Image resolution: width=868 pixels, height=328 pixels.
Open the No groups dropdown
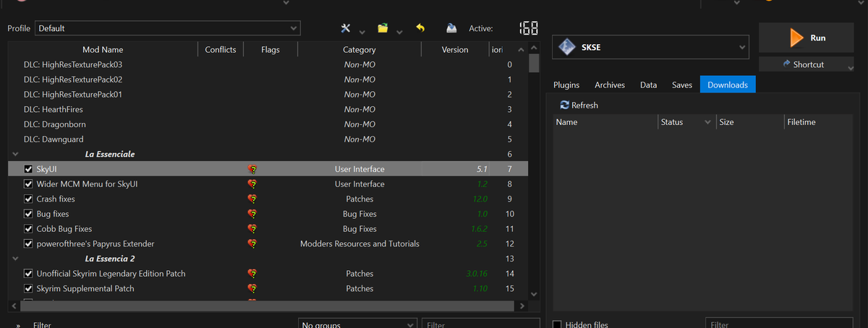(357, 324)
